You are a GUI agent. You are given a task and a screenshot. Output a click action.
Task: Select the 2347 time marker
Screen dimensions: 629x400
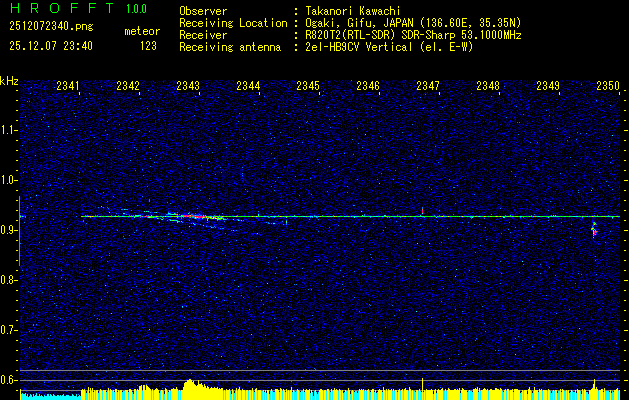tap(427, 87)
